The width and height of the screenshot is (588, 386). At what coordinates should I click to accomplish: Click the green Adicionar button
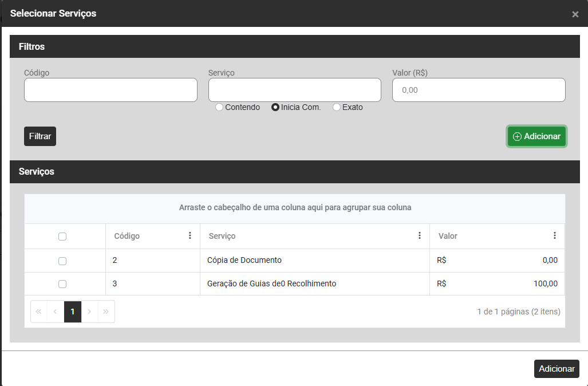click(536, 136)
